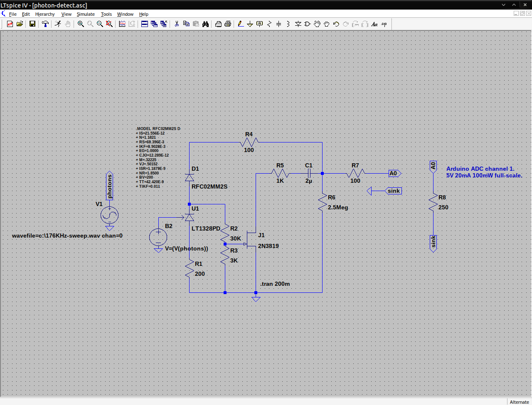Click resistor R4 100 in schematic
The image size is (532, 405).
pos(249,142)
